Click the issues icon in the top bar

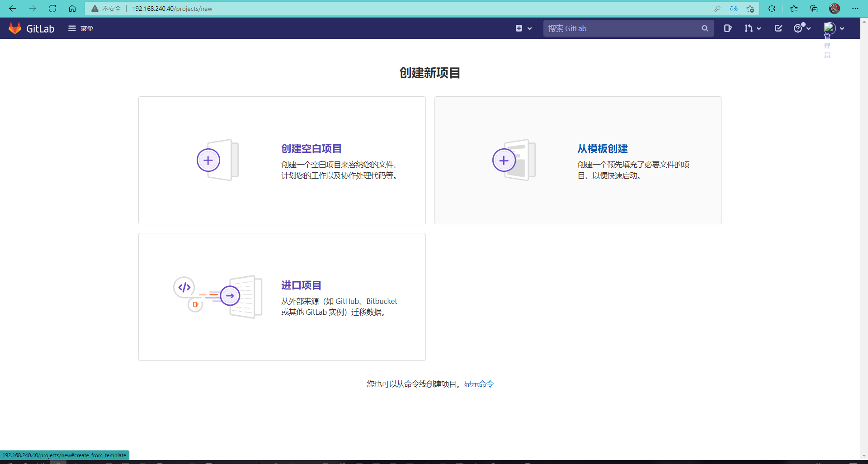pyautogui.click(x=728, y=28)
